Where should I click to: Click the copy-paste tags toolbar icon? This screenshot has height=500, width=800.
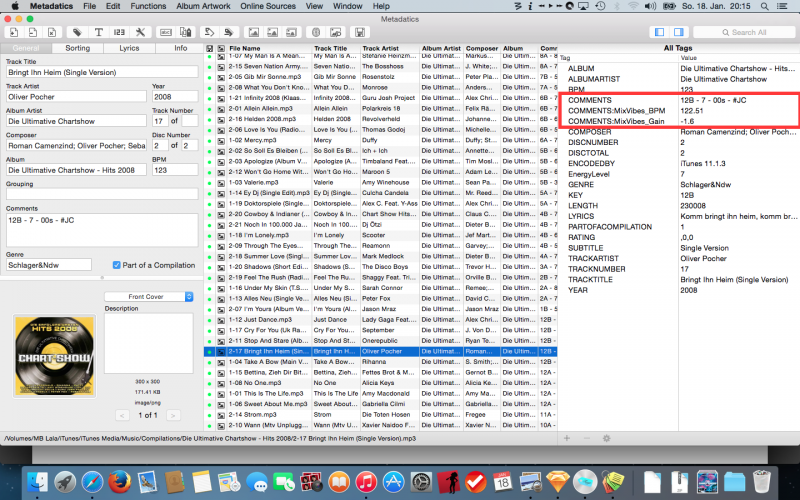coord(185,32)
